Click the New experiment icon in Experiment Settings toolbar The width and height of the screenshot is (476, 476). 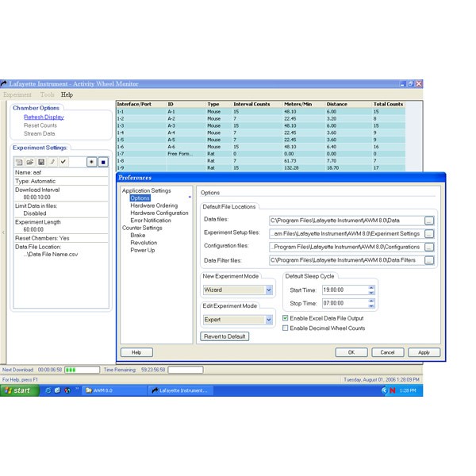(19, 162)
